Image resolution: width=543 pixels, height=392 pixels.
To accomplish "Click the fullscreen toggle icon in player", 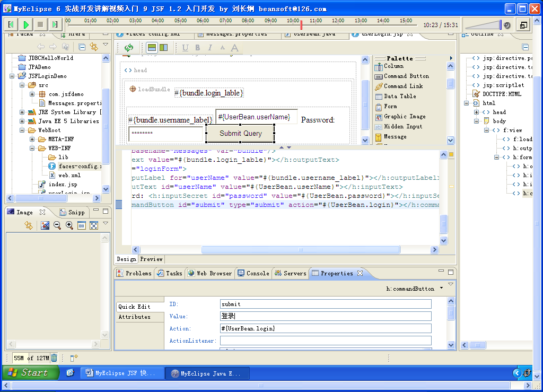I will pyautogui.click(x=523, y=25).
